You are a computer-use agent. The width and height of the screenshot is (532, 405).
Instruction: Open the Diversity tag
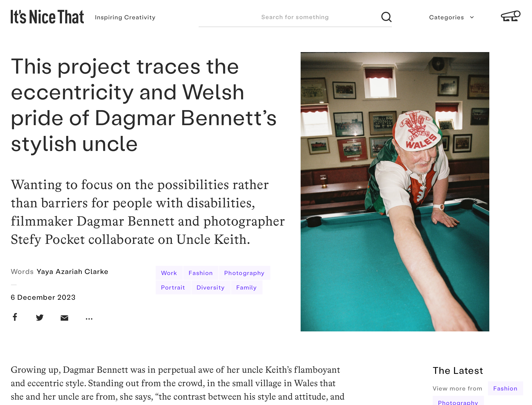point(211,287)
